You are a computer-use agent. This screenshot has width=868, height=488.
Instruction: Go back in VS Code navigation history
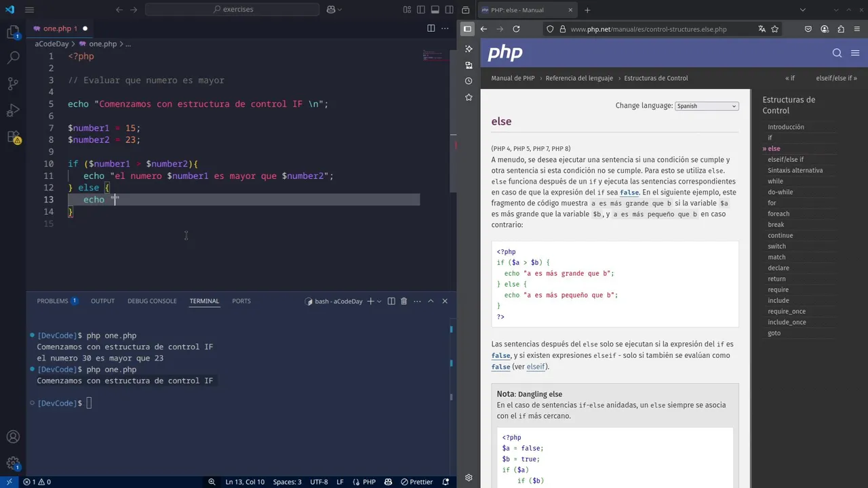point(119,9)
